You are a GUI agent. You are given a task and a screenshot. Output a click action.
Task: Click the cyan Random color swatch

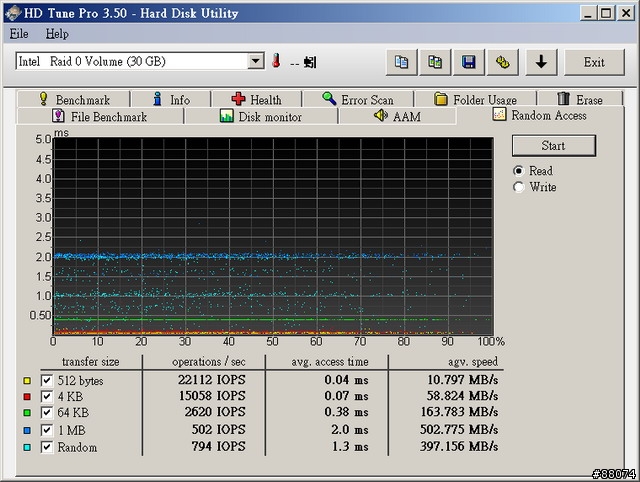click(x=27, y=447)
